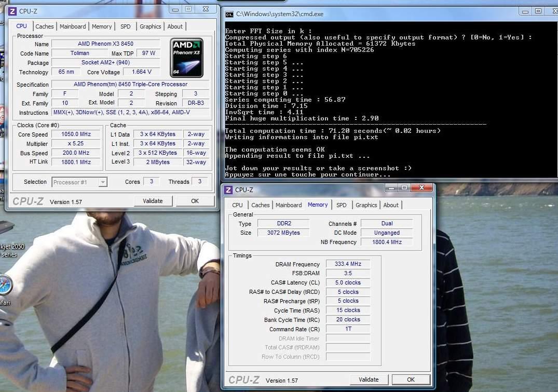This screenshot has width=558, height=392.
Task: Click NB Frequency value '1800.4 MHz'
Action: 387,242
